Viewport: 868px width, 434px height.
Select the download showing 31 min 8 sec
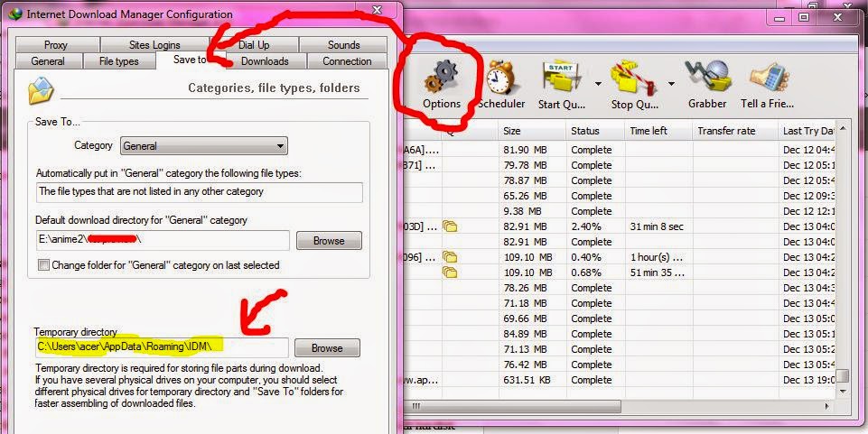[x=620, y=226]
